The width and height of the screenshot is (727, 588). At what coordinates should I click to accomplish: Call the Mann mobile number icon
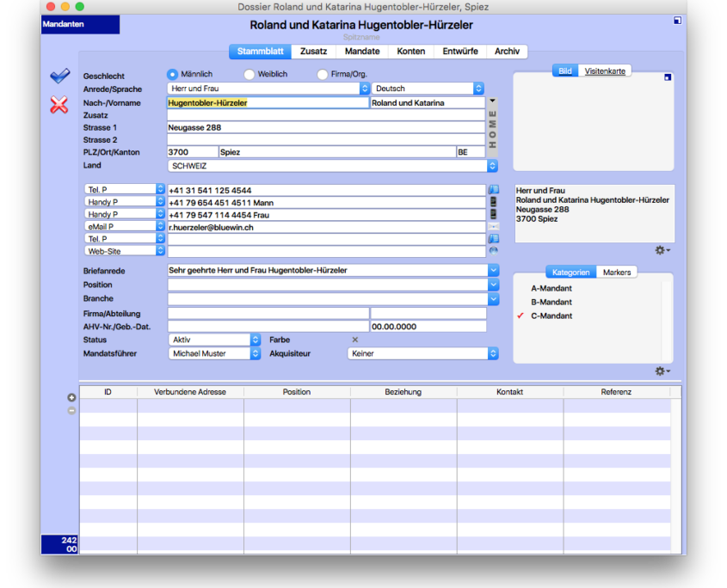493,202
